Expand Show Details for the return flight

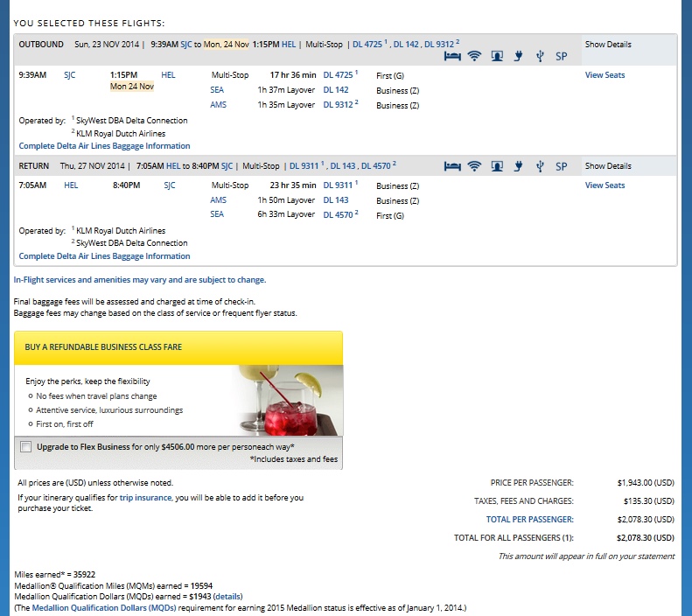click(x=607, y=166)
